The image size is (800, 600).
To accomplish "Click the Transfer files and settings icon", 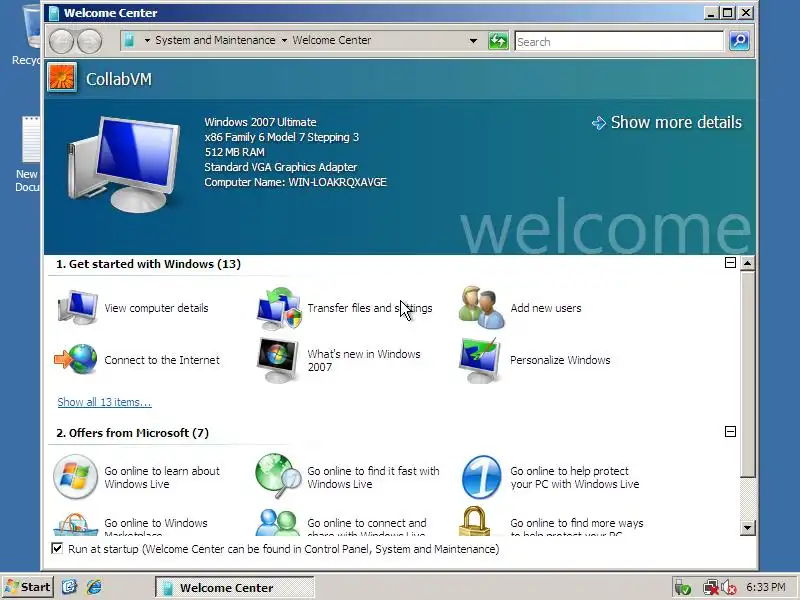I will [279, 308].
